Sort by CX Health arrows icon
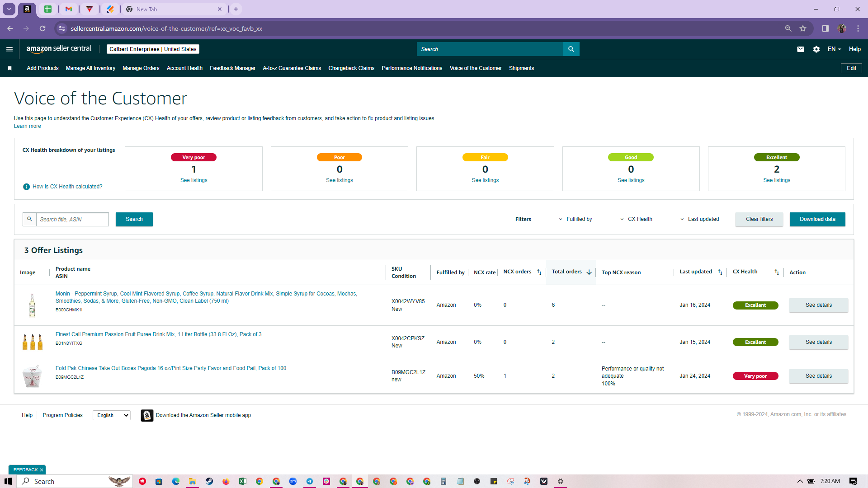This screenshot has width=868, height=488. [777, 272]
